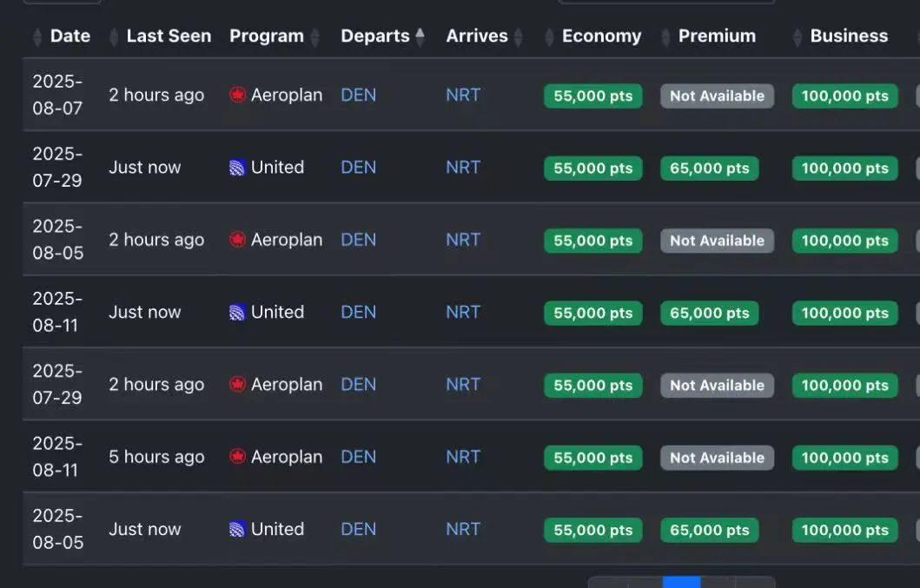Open NRT link in bottom United row
This screenshot has height=588, width=920.
463,529
